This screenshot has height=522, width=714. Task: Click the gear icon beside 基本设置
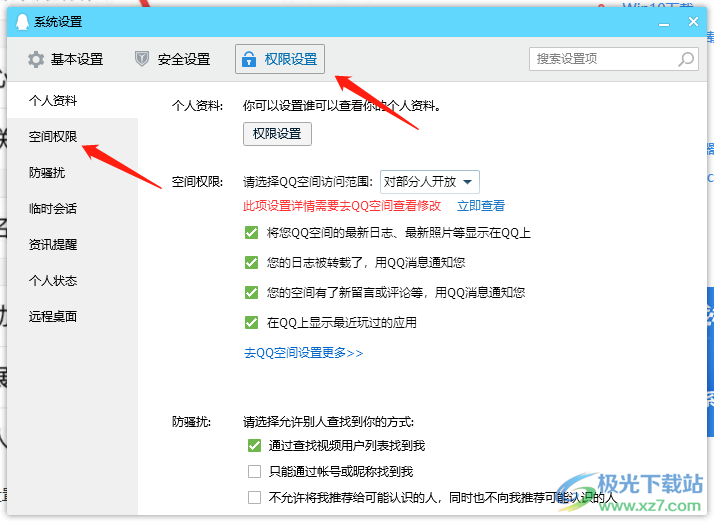(36, 59)
